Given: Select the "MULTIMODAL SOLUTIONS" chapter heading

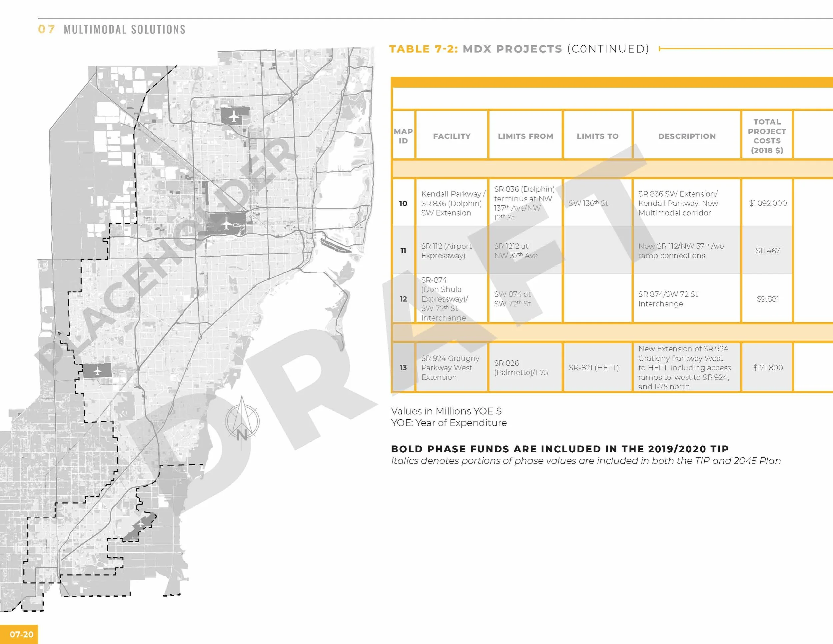Looking at the screenshot, I should (125, 29).
